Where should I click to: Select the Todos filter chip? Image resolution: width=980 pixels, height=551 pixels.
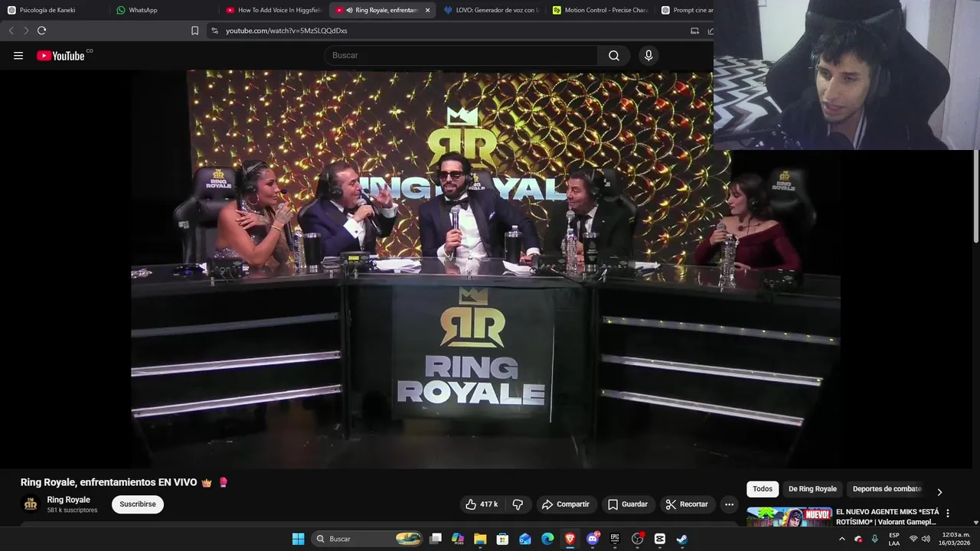point(763,489)
